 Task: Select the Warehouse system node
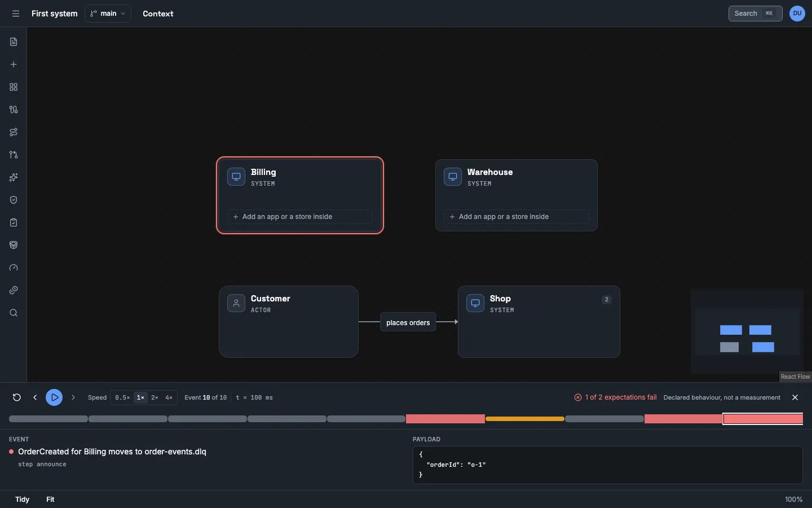coord(517,195)
